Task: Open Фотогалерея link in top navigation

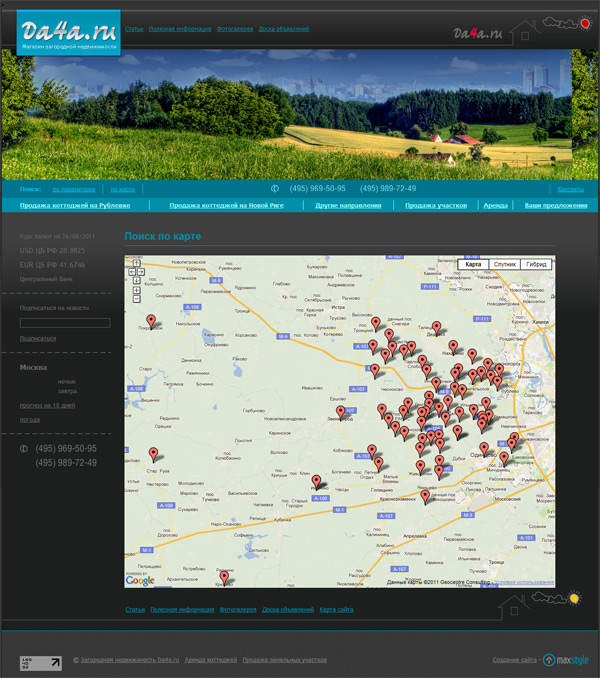Action: pyautogui.click(x=236, y=29)
